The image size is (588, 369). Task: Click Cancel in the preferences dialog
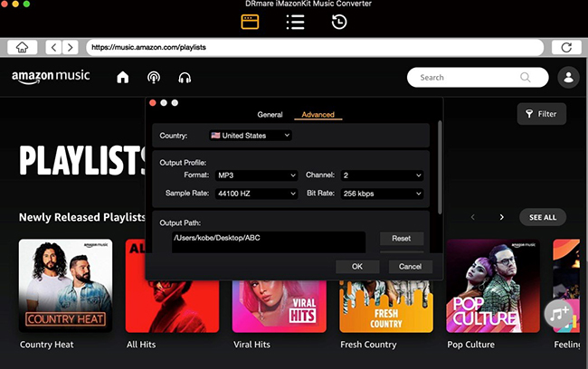410,267
